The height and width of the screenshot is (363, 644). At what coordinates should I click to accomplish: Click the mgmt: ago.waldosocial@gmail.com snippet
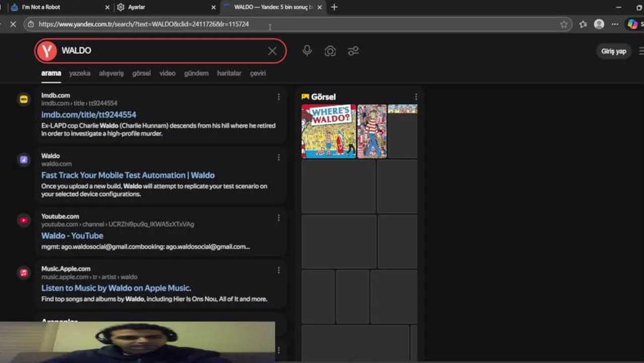pos(145,247)
